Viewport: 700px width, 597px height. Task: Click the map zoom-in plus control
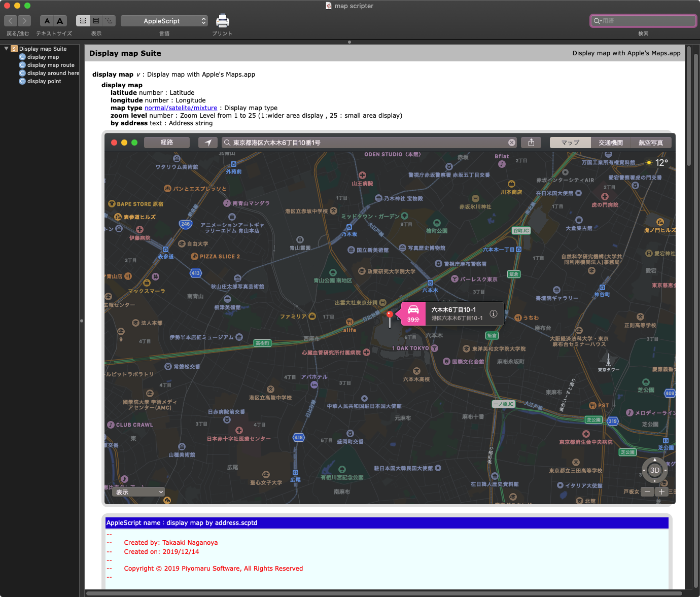pos(662,491)
